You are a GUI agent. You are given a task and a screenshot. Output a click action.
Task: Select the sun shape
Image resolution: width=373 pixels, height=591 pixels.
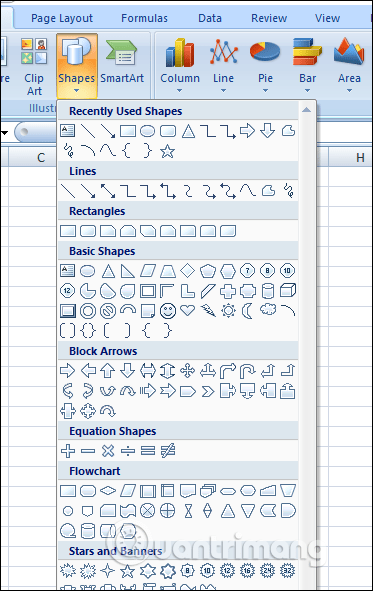coord(228,311)
